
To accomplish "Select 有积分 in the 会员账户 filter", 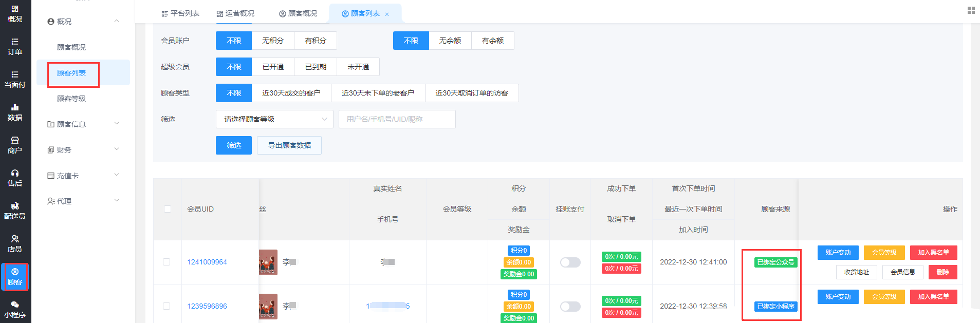I will [316, 41].
